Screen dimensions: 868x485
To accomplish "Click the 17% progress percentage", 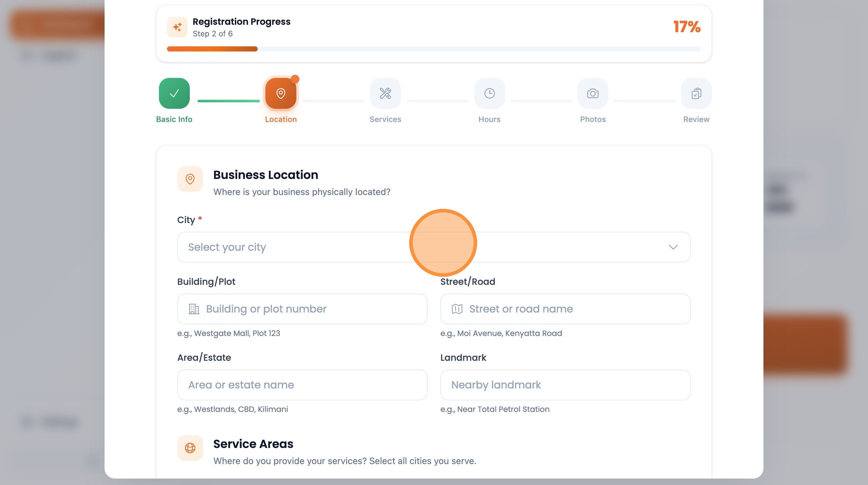I will pyautogui.click(x=687, y=27).
